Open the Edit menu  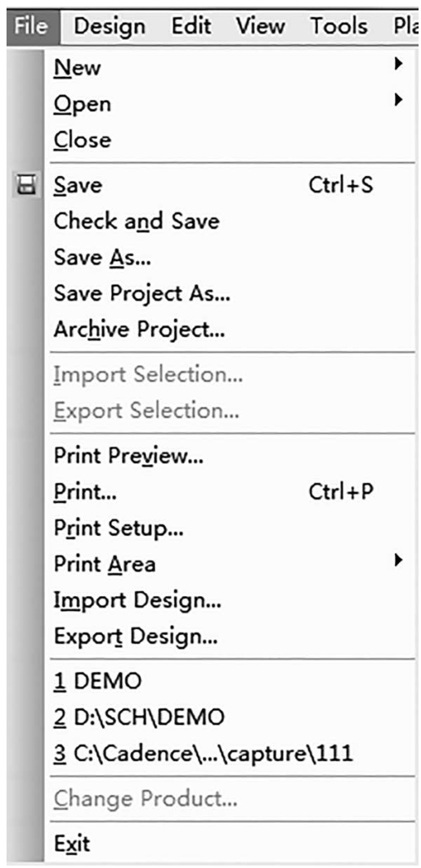[x=193, y=26]
